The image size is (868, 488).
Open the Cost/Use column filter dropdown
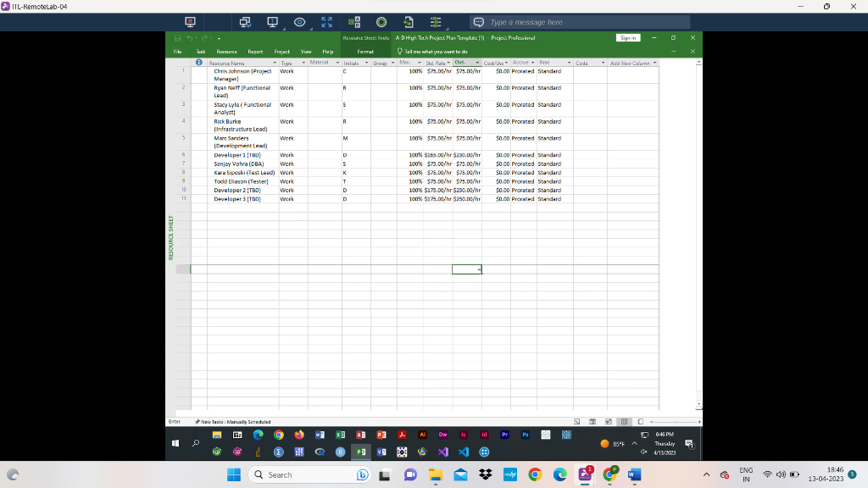click(506, 63)
